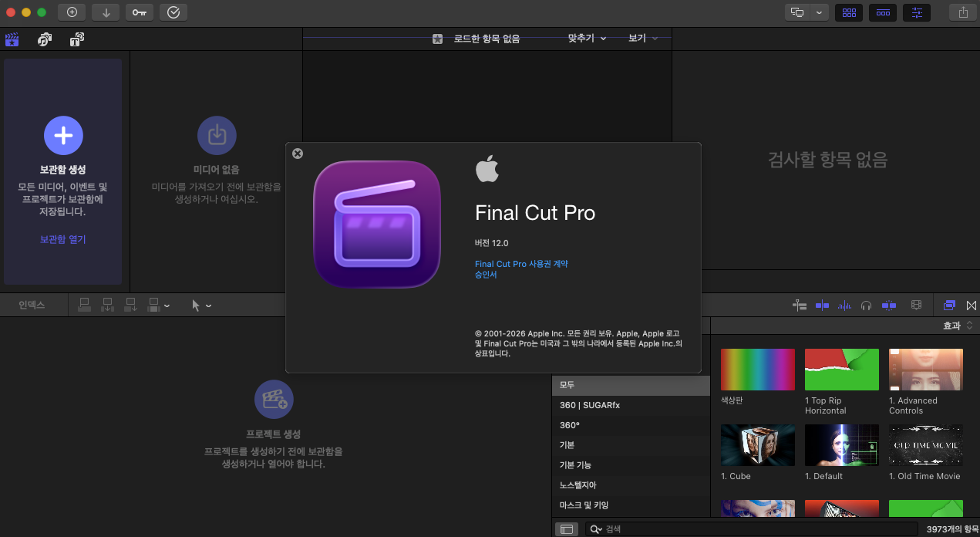The image size is (980, 537).
Task: Toggle the inspector sliders panel button
Action: pos(917,12)
